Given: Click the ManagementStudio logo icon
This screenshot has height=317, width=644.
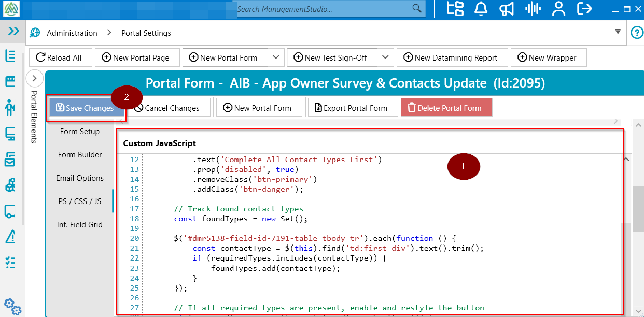Looking at the screenshot, I should (x=11, y=9).
